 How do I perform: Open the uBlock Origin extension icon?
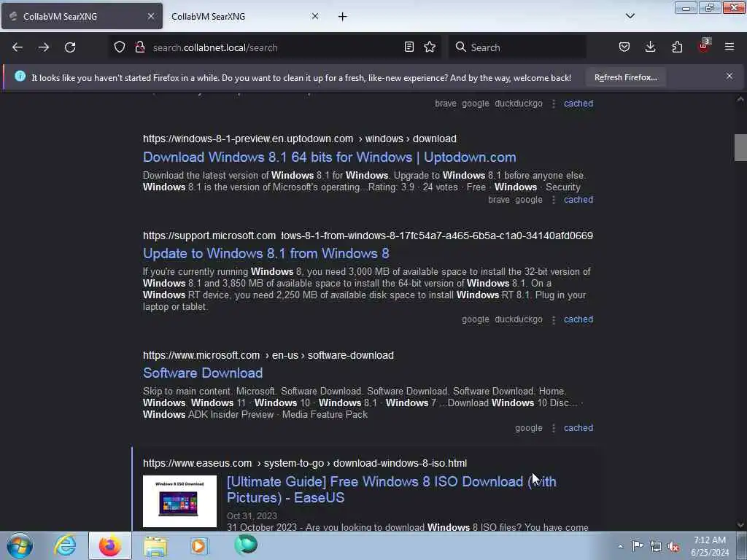pyautogui.click(x=704, y=46)
